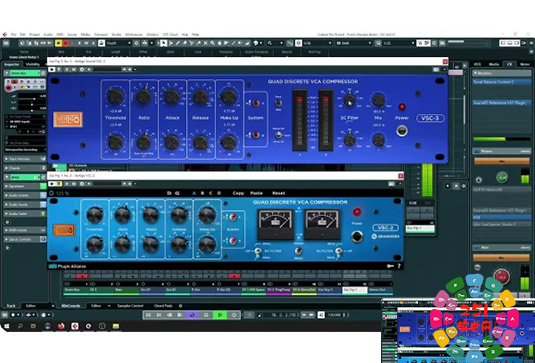Screen dimensions: 535x363
Task: Click the VSC-3 upper SC Filter knob
Action: click(349, 100)
